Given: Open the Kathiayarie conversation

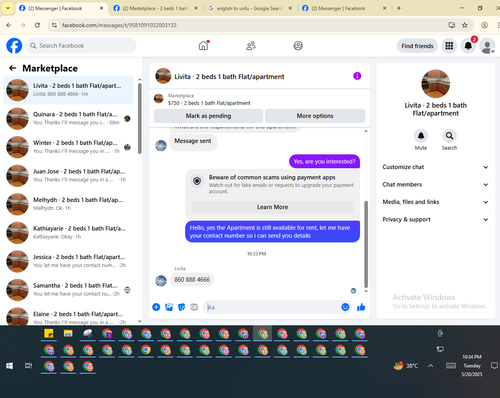Looking at the screenshot, I should tap(68, 233).
